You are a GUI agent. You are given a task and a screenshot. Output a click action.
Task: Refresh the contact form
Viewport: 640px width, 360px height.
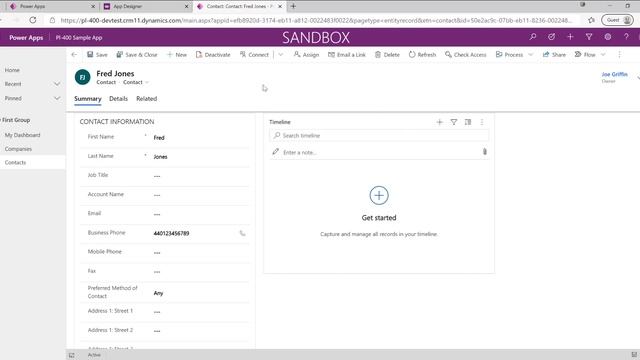422,54
